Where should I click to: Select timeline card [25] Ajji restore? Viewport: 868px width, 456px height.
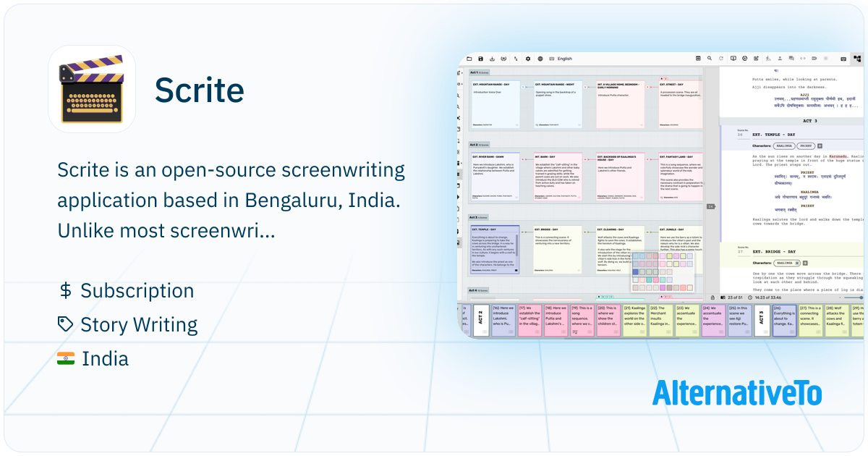(739, 321)
